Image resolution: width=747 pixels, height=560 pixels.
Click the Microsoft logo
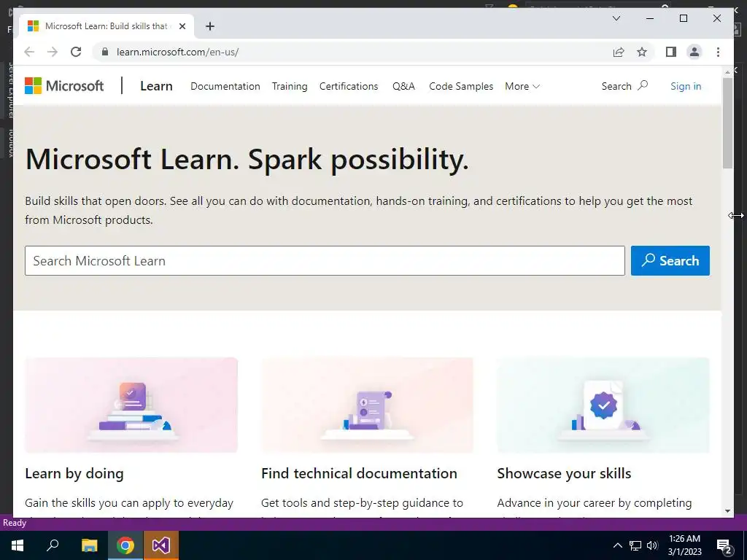point(64,86)
